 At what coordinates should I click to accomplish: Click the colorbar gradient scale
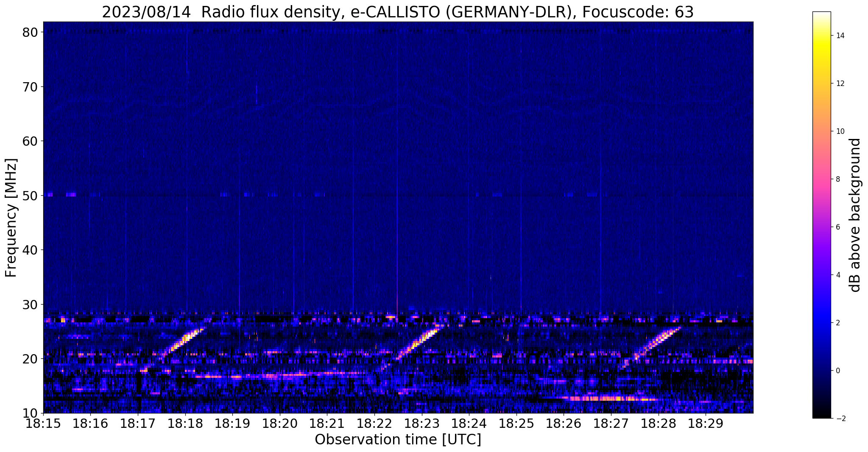821,215
